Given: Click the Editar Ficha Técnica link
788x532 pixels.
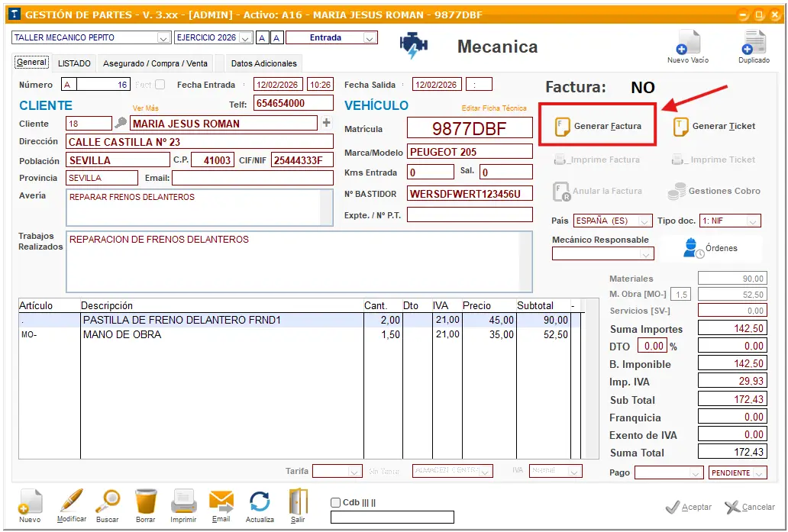Looking at the screenshot, I should click(x=494, y=108).
